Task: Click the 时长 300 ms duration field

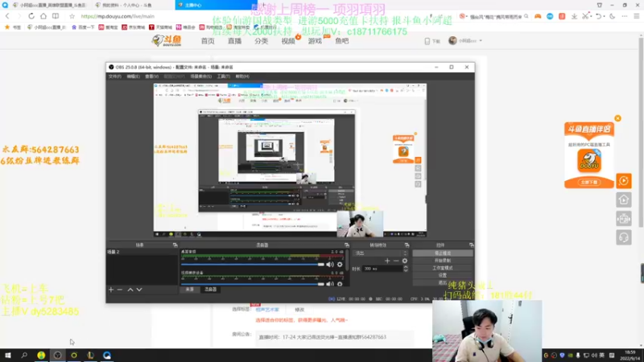Action: [x=382, y=269]
